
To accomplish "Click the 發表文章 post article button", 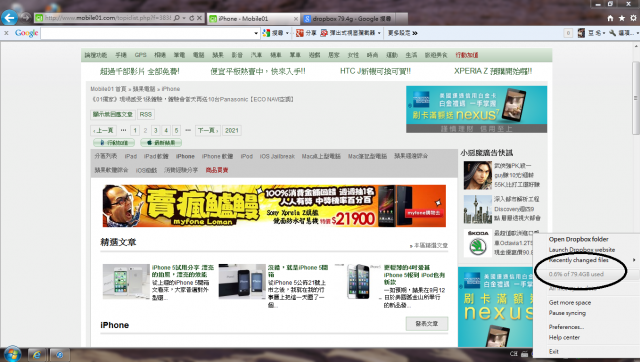I will (x=427, y=324).
